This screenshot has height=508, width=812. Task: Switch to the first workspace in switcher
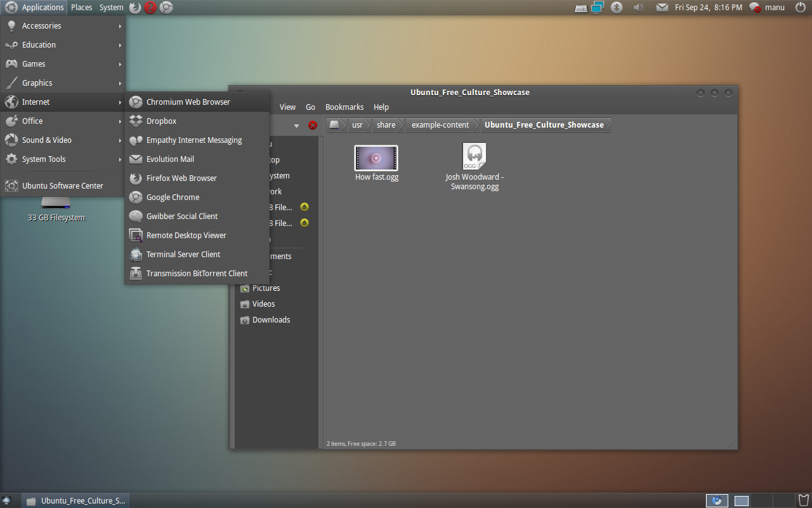pos(717,501)
